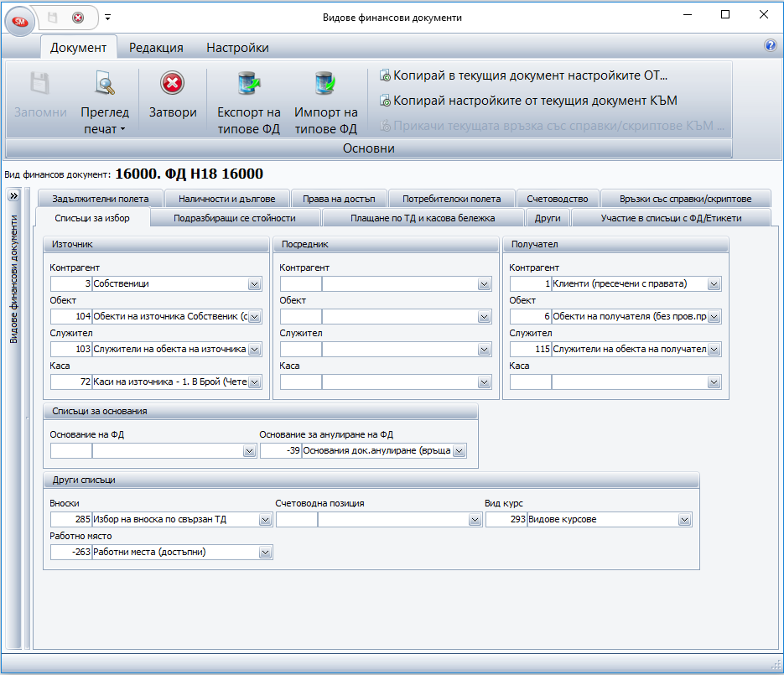784x675 pixels.
Task: Expand Посредник Контрагент dropdown arrow
Action: click(484, 284)
